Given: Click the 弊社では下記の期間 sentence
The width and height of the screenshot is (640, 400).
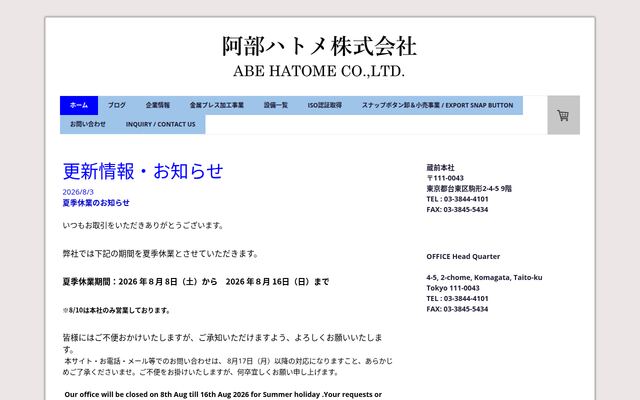Looking at the screenshot, I should [x=161, y=253].
